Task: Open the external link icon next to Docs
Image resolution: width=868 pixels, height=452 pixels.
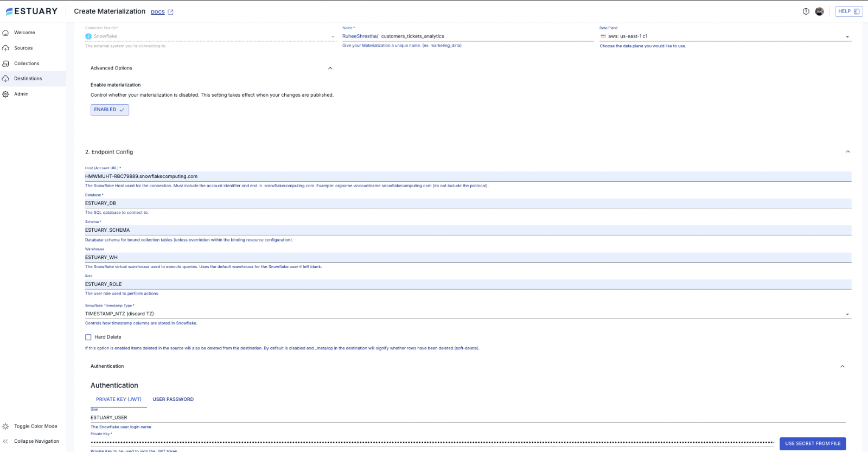Action: click(170, 12)
